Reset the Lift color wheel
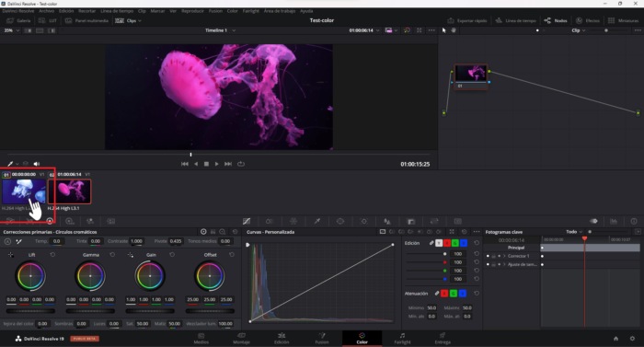The width and height of the screenshot is (644, 347). point(52,255)
